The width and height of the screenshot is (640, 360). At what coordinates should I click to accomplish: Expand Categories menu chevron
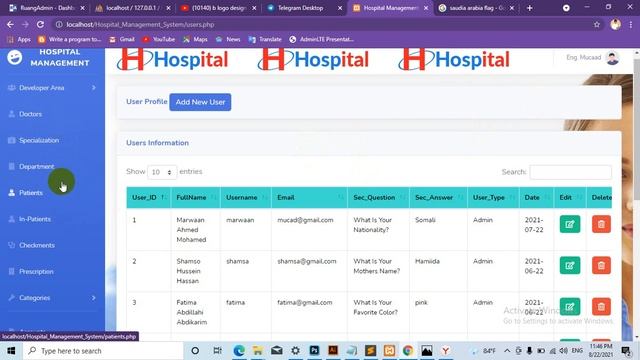(x=94, y=298)
